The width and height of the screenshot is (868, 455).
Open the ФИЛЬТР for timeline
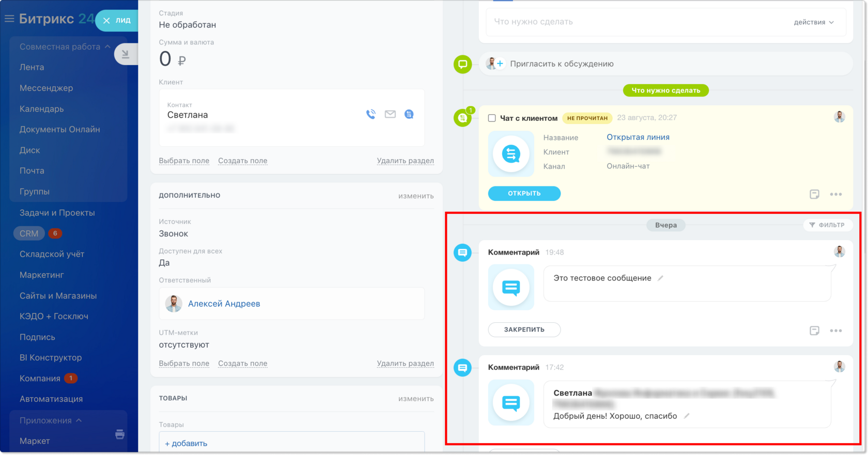coord(827,225)
